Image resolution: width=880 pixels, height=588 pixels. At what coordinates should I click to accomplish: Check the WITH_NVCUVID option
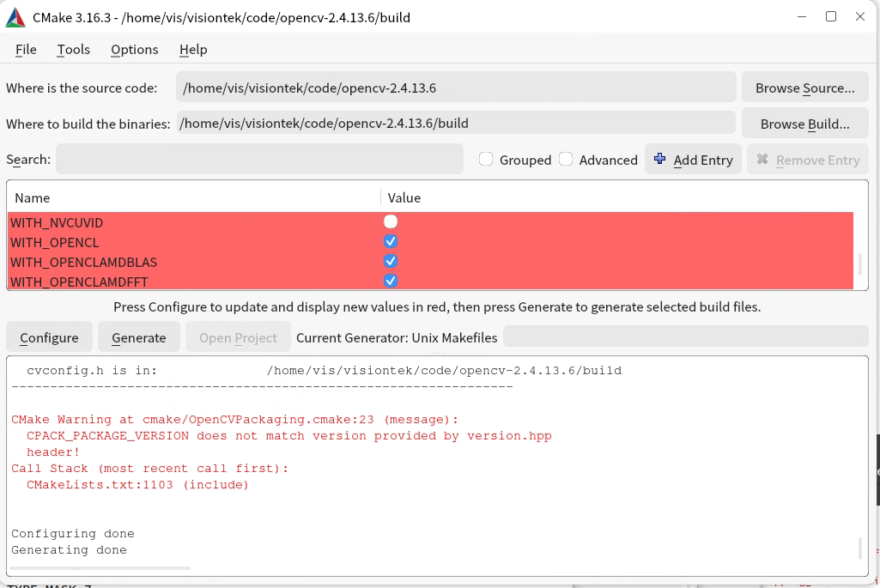click(391, 221)
